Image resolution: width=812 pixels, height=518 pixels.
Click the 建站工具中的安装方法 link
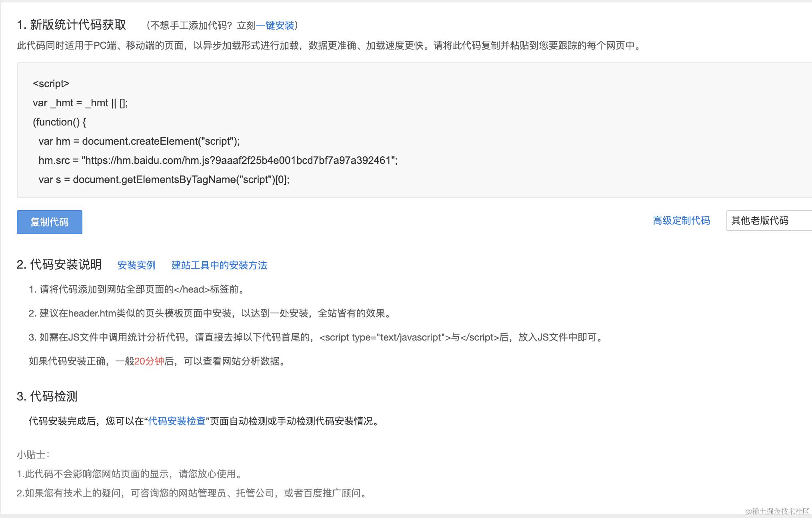coord(219,265)
